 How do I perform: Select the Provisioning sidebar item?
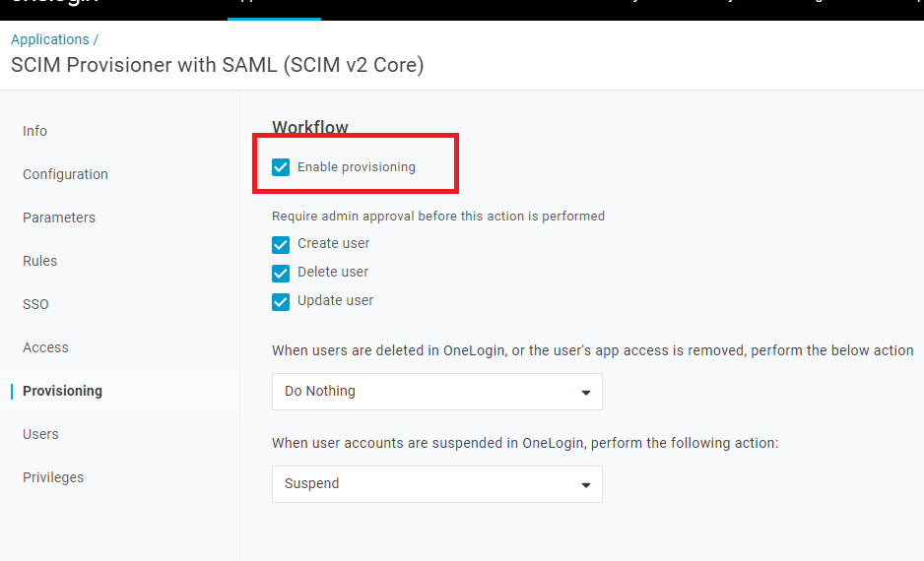click(62, 391)
